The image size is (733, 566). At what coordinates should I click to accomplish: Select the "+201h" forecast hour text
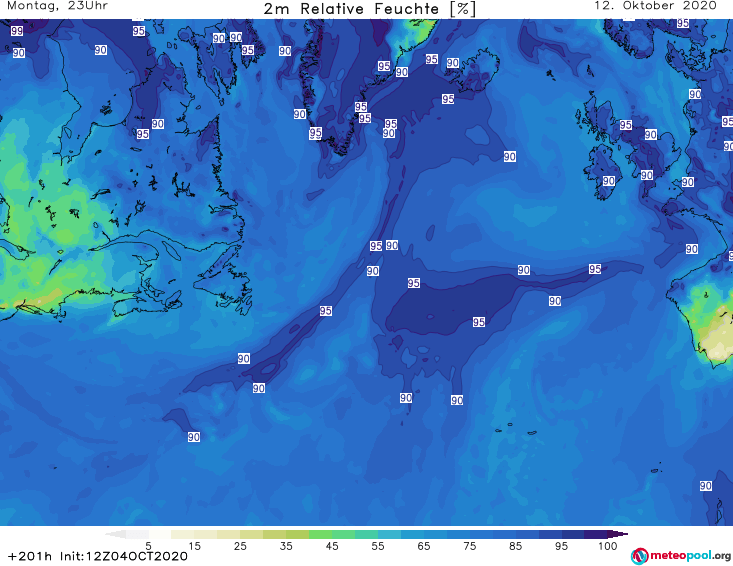tap(30, 556)
